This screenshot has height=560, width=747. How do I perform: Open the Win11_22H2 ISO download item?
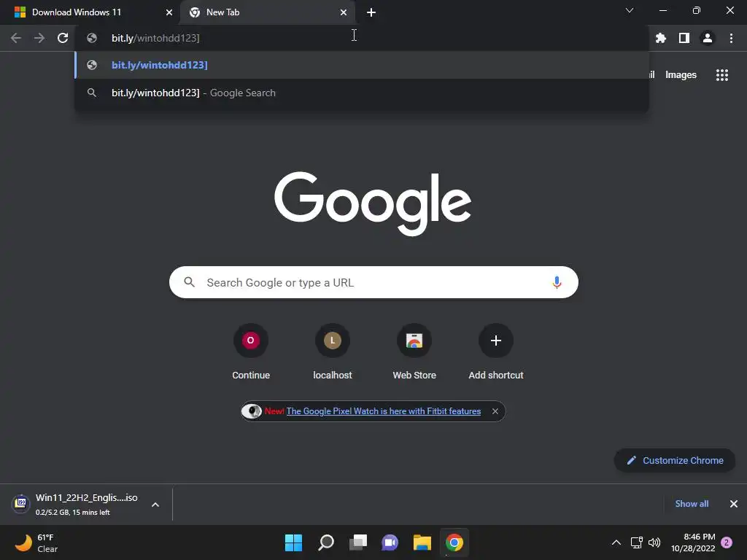point(86,505)
